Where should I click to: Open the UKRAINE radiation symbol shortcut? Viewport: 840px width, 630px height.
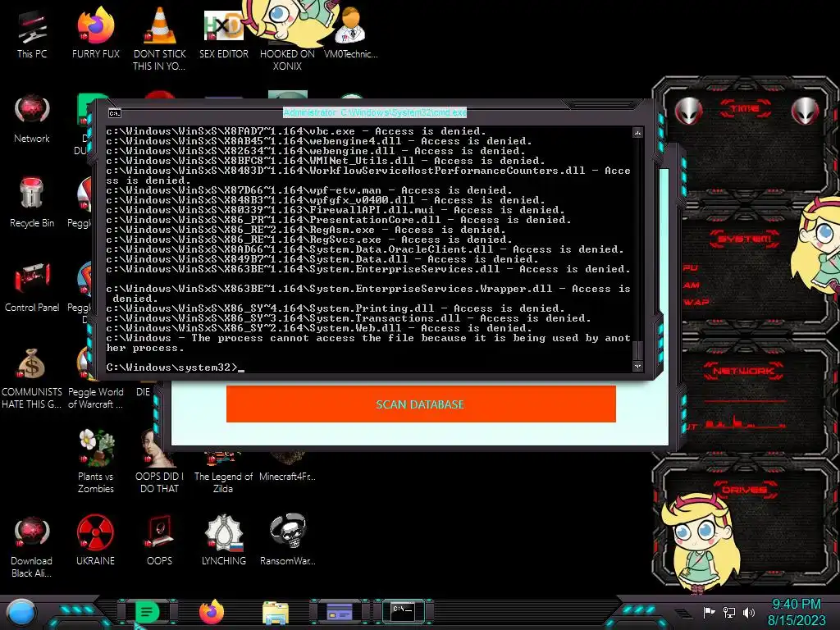click(x=95, y=540)
